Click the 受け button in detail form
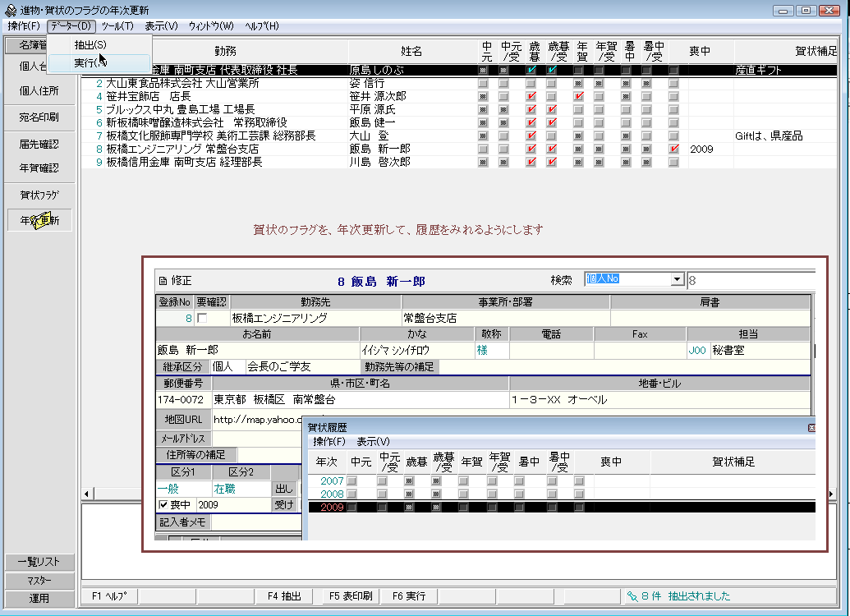This screenshot has height=616, width=850. pyautogui.click(x=284, y=505)
